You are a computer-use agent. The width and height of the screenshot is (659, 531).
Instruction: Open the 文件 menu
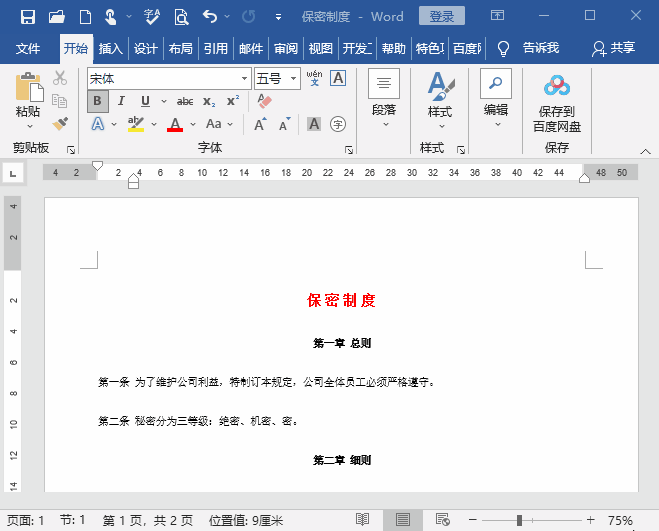pos(28,48)
